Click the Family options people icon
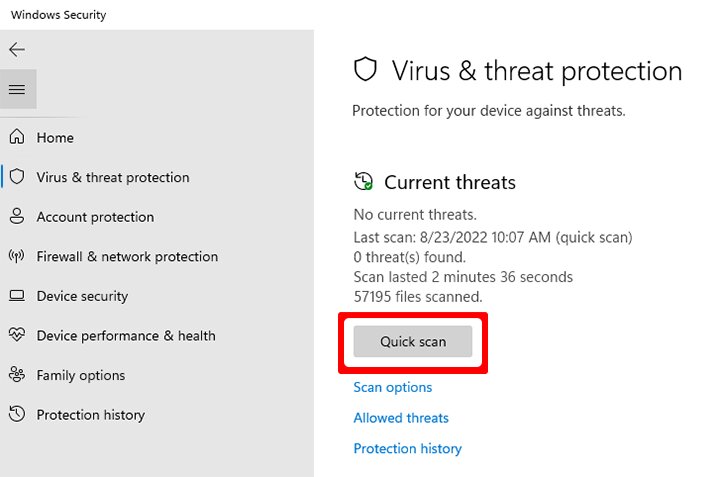The height and width of the screenshot is (477, 720). [17, 375]
